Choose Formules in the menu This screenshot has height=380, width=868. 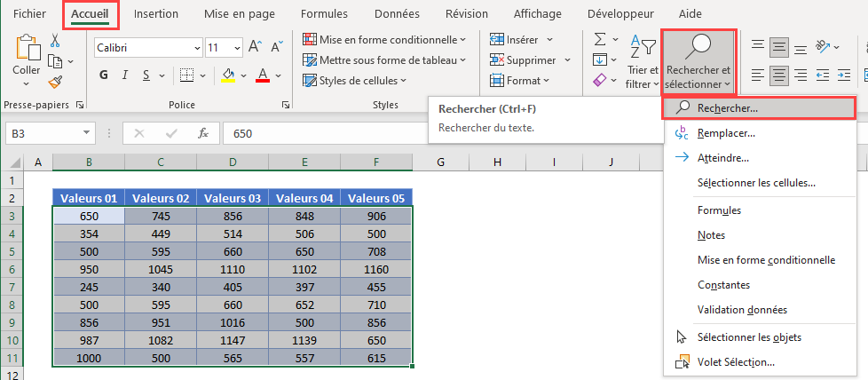pos(759,210)
